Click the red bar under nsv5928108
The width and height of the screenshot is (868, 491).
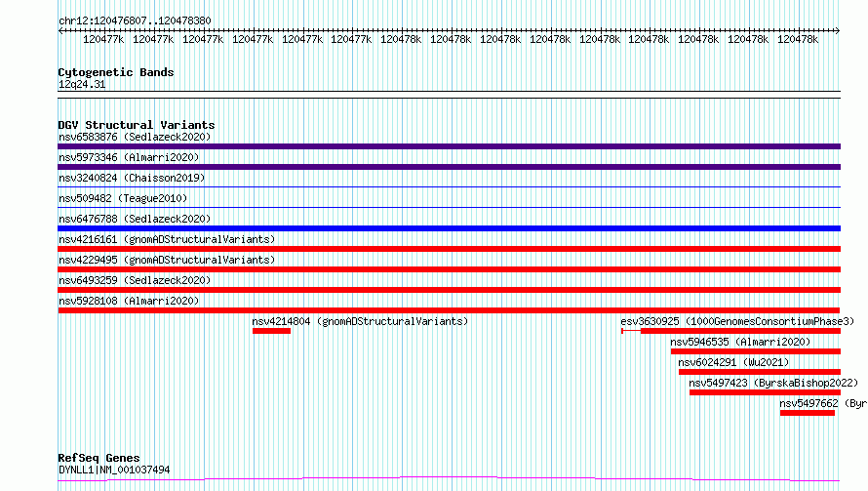pos(449,310)
